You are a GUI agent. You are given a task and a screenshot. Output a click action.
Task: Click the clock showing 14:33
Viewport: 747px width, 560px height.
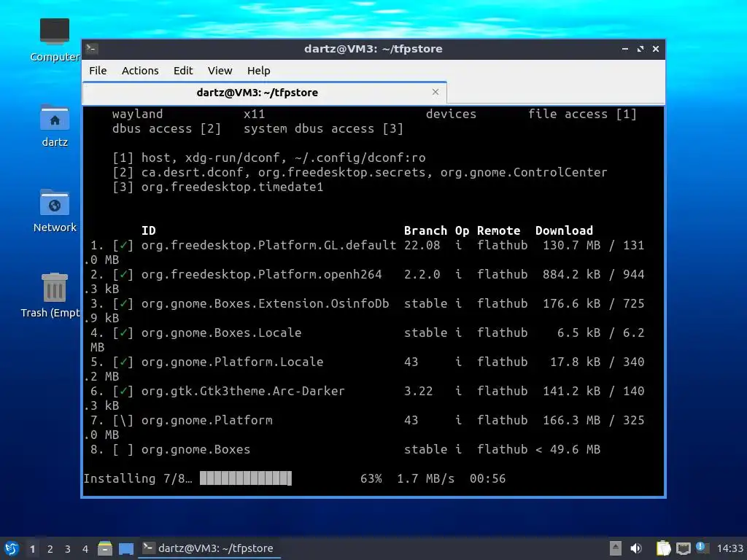[x=729, y=548]
